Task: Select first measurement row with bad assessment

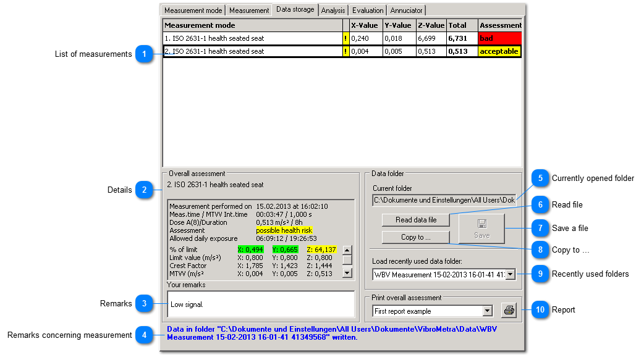Action: (252, 38)
